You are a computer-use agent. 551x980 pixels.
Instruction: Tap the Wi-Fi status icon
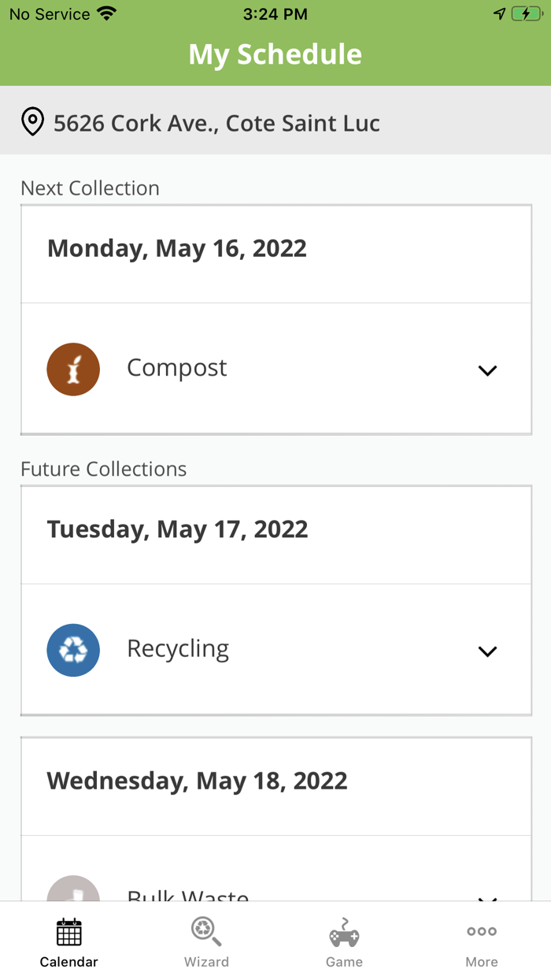(x=106, y=13)
